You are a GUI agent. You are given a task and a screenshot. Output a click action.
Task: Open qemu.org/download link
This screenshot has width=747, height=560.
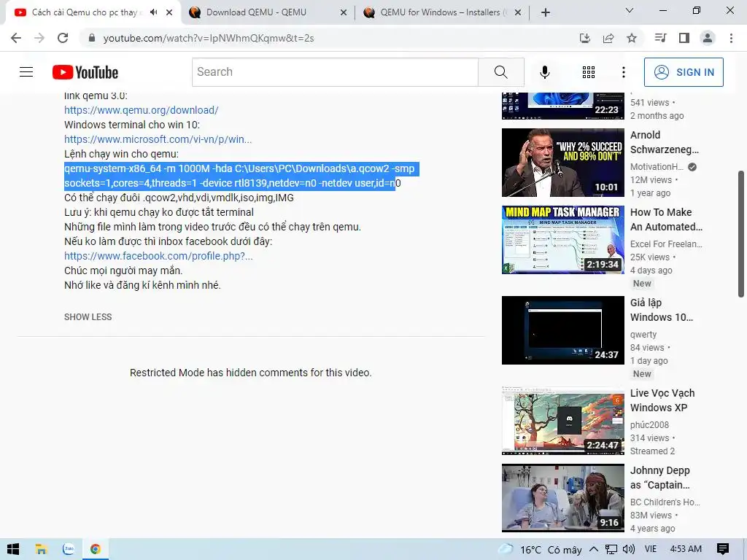(142, 110)
